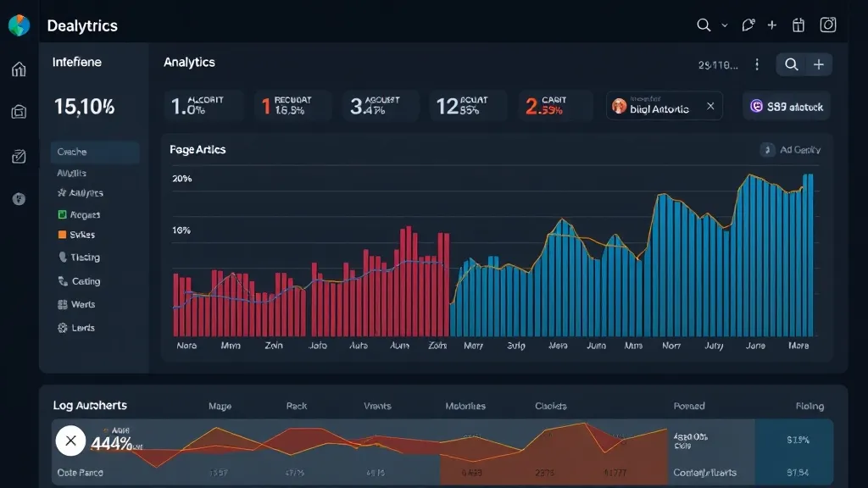Click the Dealytrics globe logo
Image resolution: width=868 pixels, height=488 pixels.
19,25
